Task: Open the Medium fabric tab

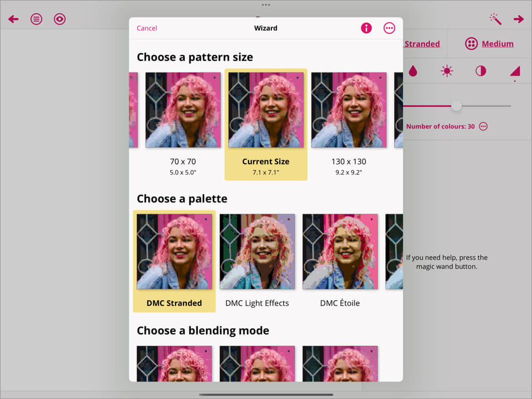Action: click(x=489, y=44)
